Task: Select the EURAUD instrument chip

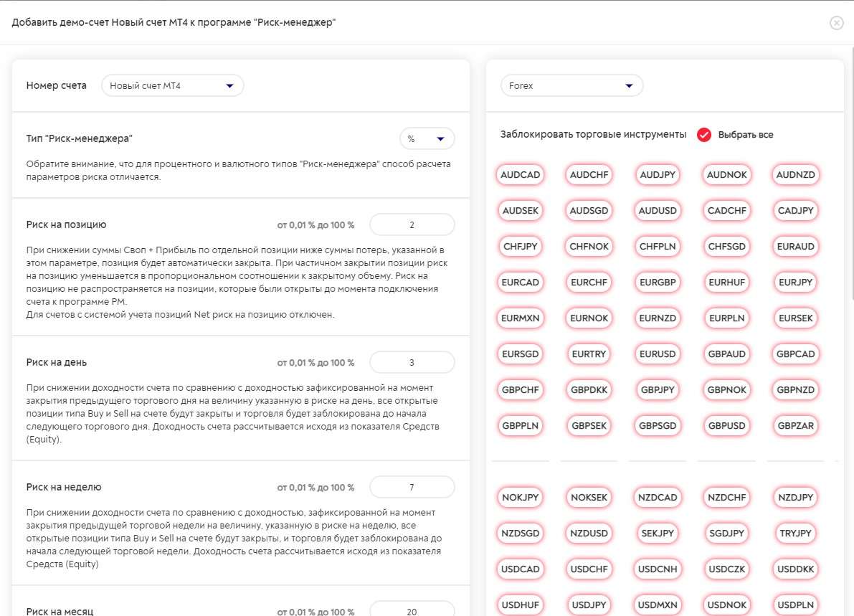Action: pos(796,247)
